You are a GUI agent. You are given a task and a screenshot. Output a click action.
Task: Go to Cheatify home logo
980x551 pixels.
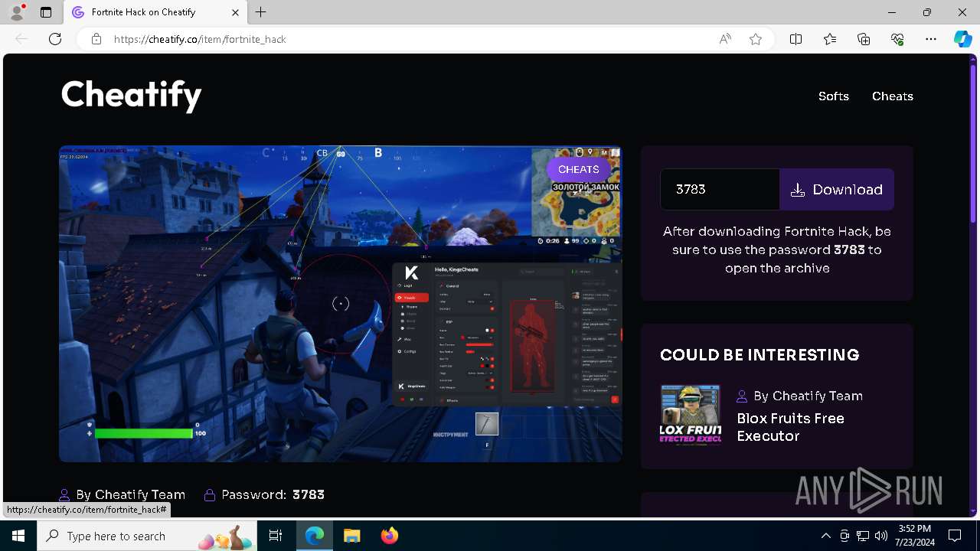[x=131, y=95]
